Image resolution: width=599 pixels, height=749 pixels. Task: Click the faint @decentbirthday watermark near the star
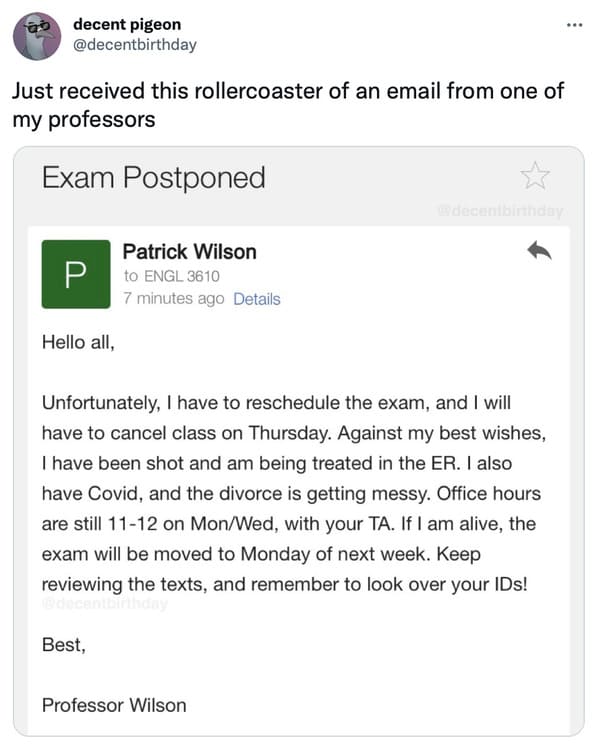500,211
